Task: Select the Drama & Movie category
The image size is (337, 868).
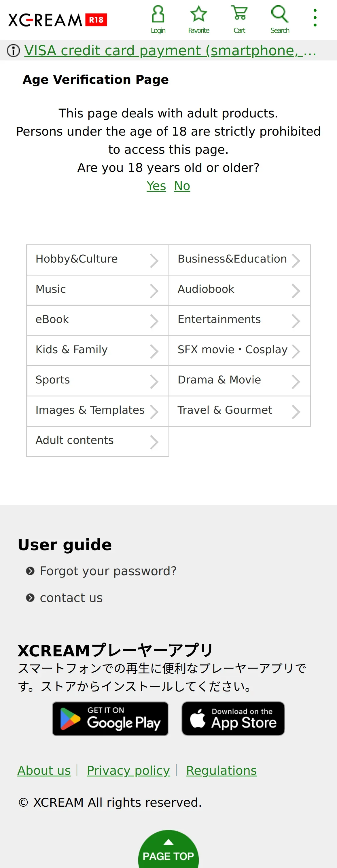Action: coord(240,381)
